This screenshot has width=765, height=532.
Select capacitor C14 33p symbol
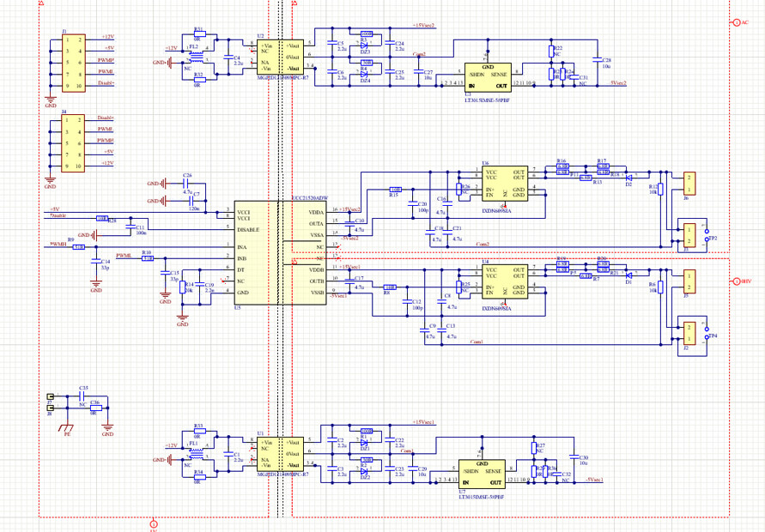96,262
